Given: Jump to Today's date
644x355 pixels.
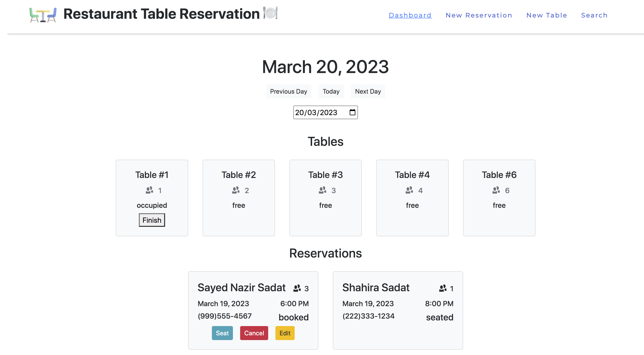Looking at the screenshot, I should point(331,92).
